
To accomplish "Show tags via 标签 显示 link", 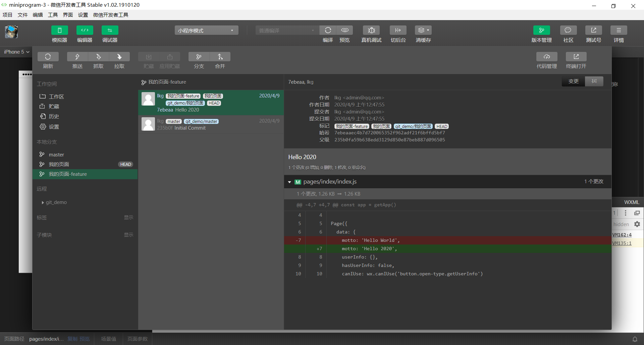I will [x=128, y=217].
